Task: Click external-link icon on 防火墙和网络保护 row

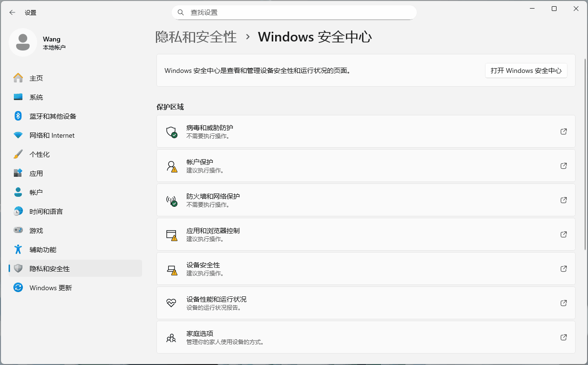Action: 564,200
